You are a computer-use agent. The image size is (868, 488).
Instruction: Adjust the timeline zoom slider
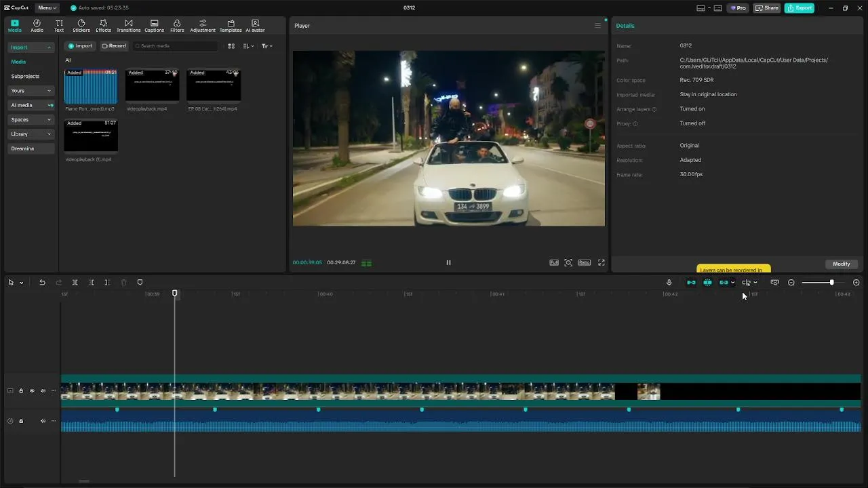[831, 283]
